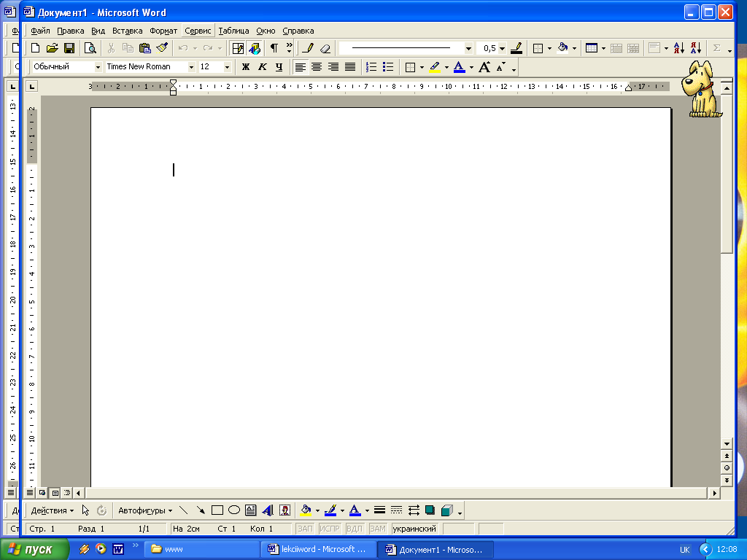Open the Правка menu
This screenshot has height=560, width=747.
(71, 31)
